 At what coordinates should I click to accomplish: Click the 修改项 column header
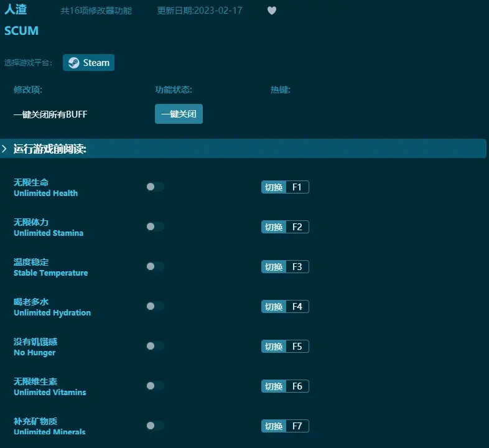28,90
